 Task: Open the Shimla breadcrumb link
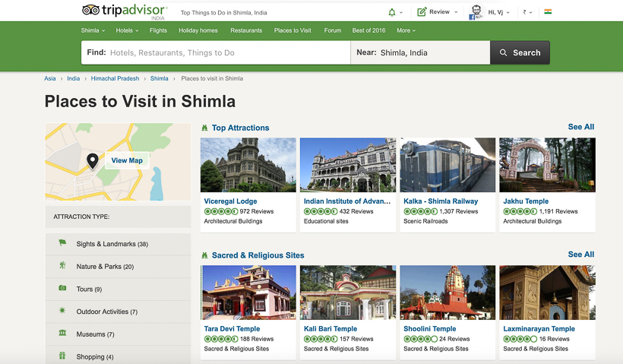point(159,78)
